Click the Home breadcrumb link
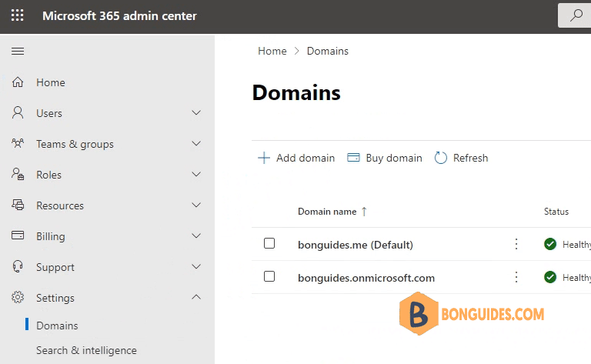Screen dimensions: 591x364 coord(272,51)
